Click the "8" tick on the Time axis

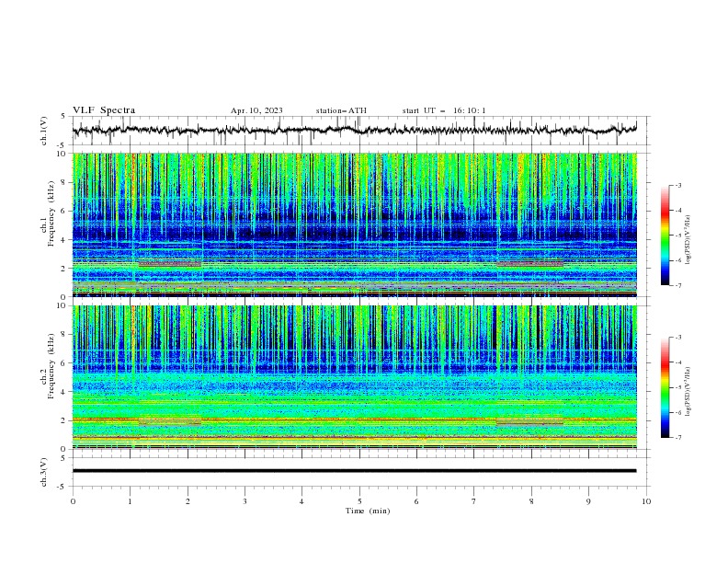pyautogui.click(x=531, y=501)
